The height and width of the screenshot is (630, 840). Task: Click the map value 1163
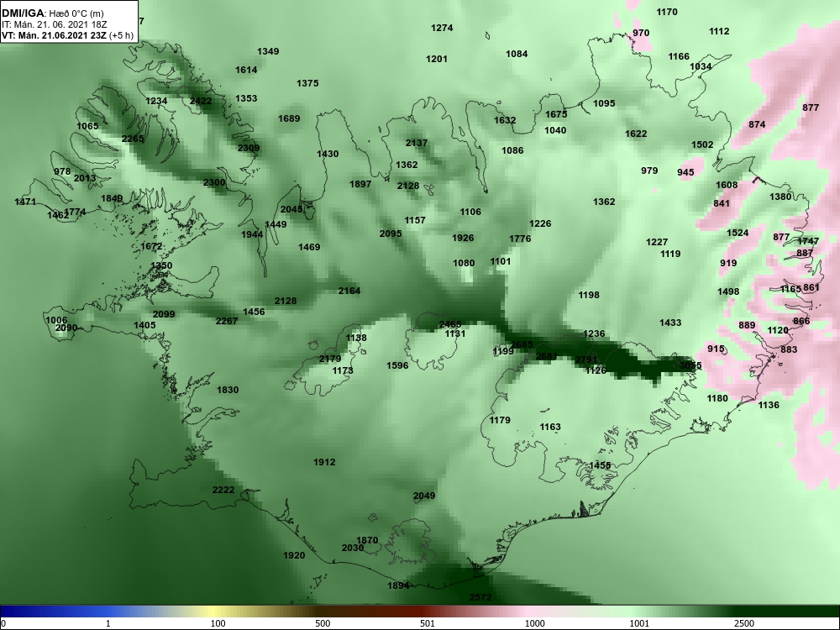[x=550, y=427]
